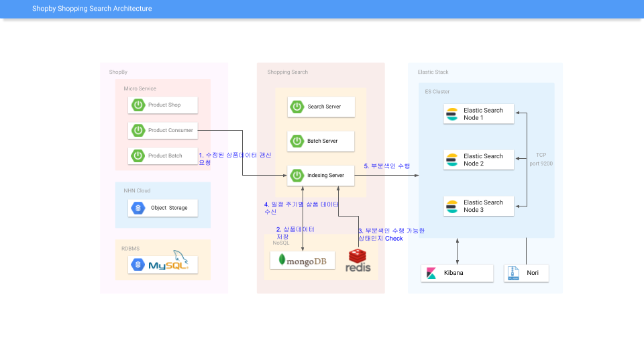Select the Kibana label
Image resolution: width=644 pixels, height=362 pixels.
pyautogui.click(x=453, y=273)
